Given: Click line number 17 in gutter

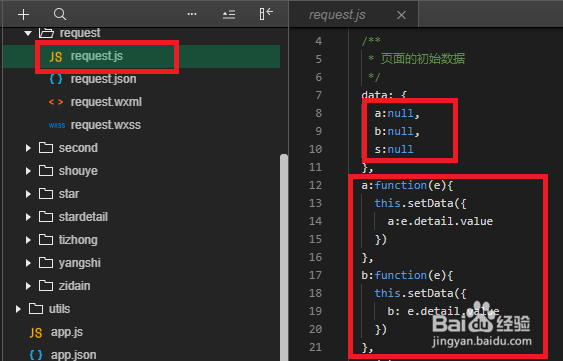Looking at the screenshot, I should tap(315, 275).
